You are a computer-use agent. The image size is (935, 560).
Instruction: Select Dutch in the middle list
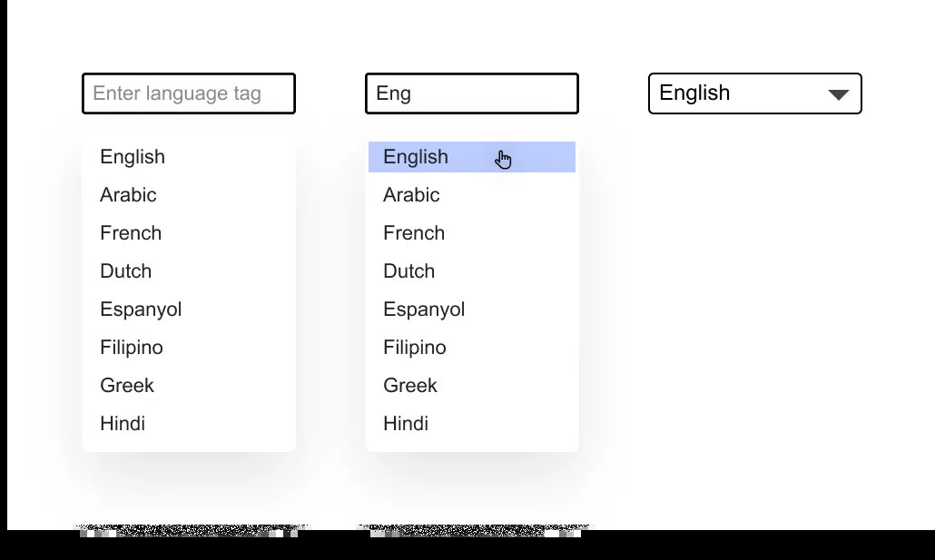tap(472, 271)
